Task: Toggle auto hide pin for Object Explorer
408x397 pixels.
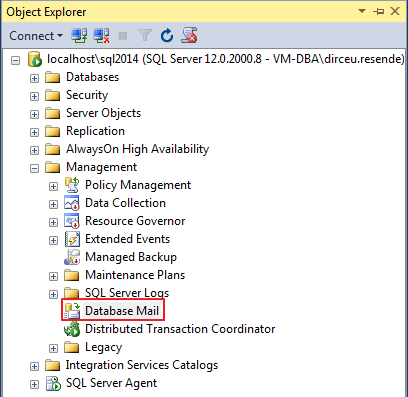Action: [x=379, y=11]
